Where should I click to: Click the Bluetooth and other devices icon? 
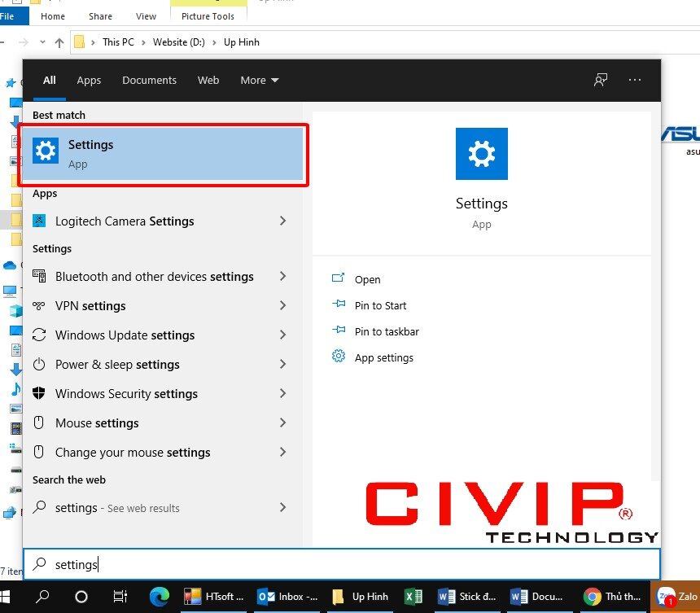[39, 276]
